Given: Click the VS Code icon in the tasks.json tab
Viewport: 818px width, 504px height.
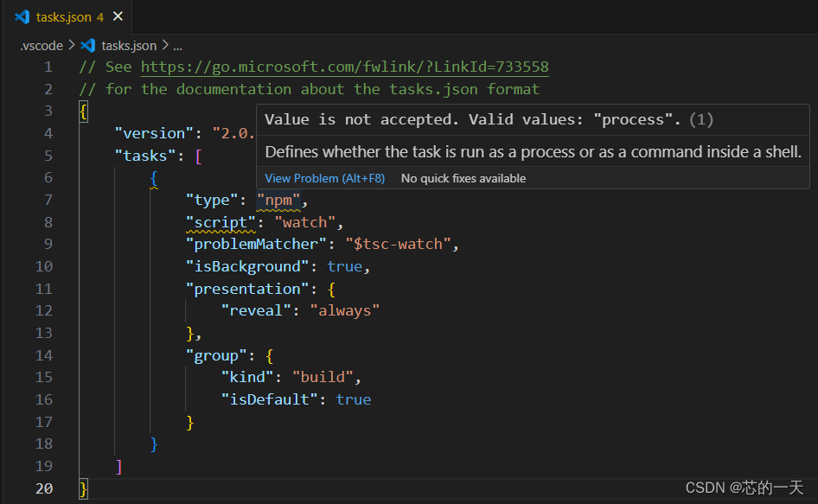Looking at the screenshot, I should [22, 16].
